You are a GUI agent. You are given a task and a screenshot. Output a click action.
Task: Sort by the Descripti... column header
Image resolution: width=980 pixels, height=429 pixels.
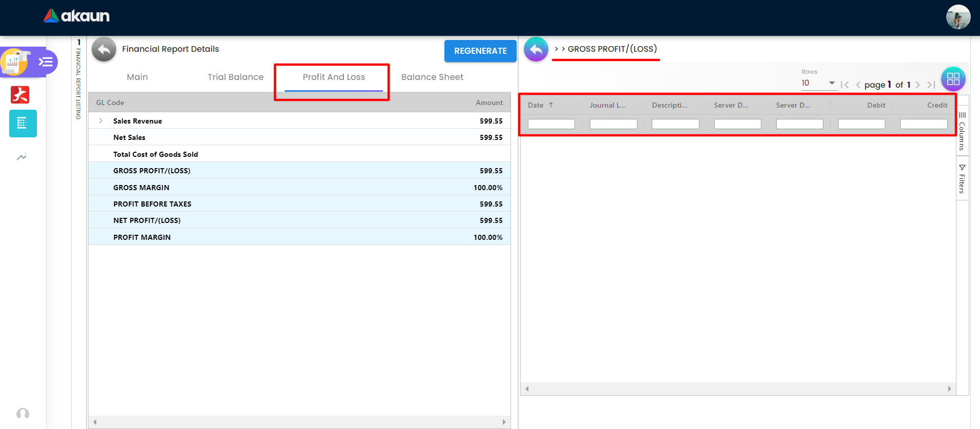pos(670,105)
